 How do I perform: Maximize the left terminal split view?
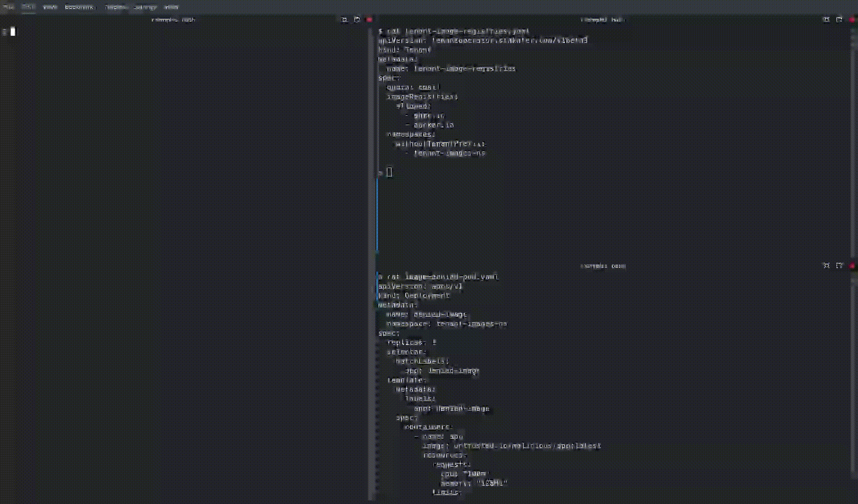pos(344,20)
